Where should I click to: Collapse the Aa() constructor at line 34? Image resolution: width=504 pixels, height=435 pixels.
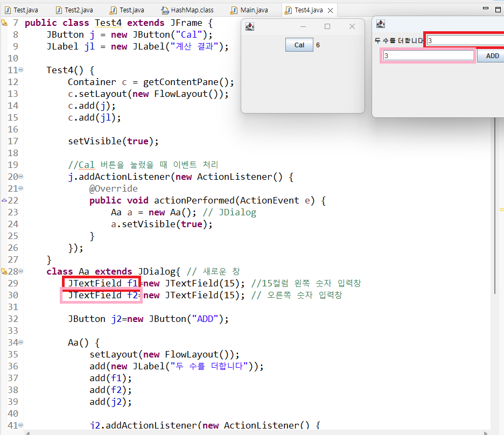(21, 342)
